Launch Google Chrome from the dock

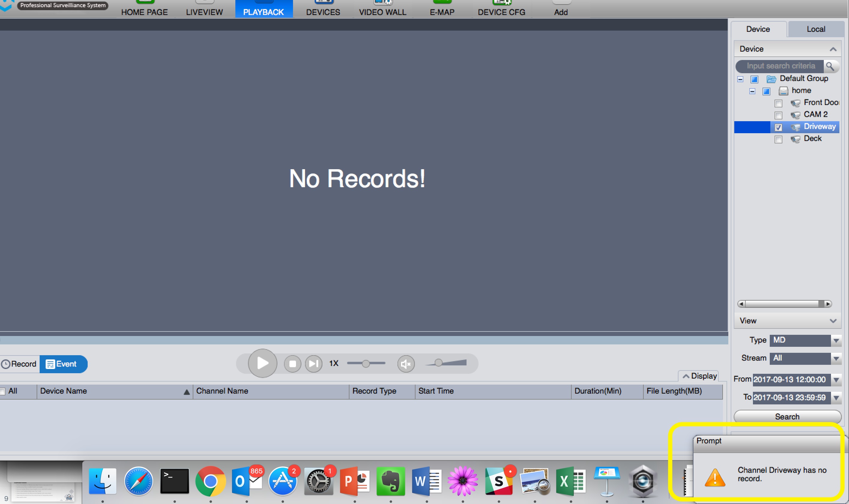(210, 481)
